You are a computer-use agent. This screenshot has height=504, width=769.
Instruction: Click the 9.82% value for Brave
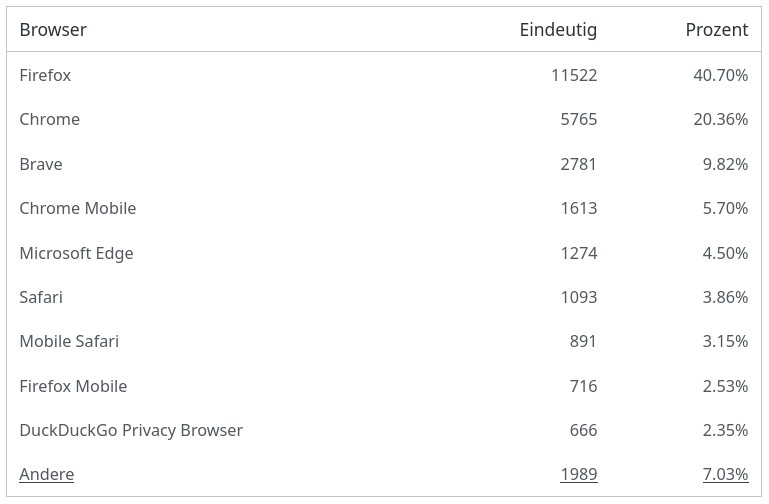coord(725,164)
